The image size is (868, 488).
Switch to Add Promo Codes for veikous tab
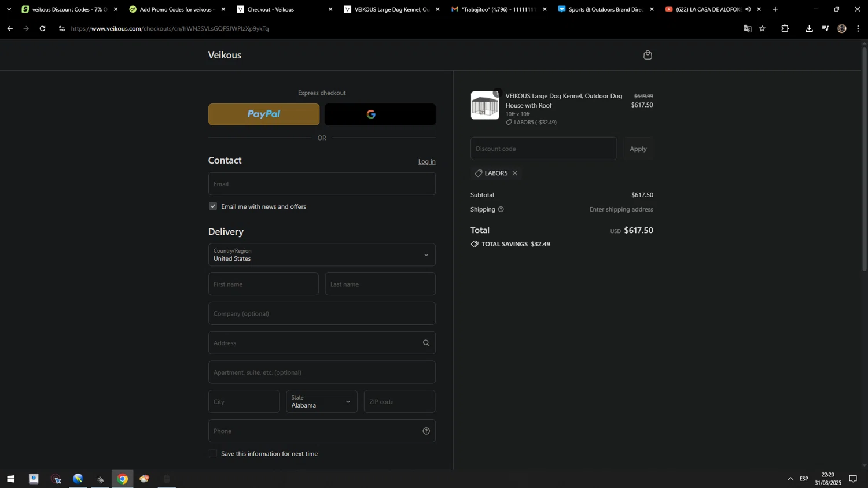click(x=176, y=9)
